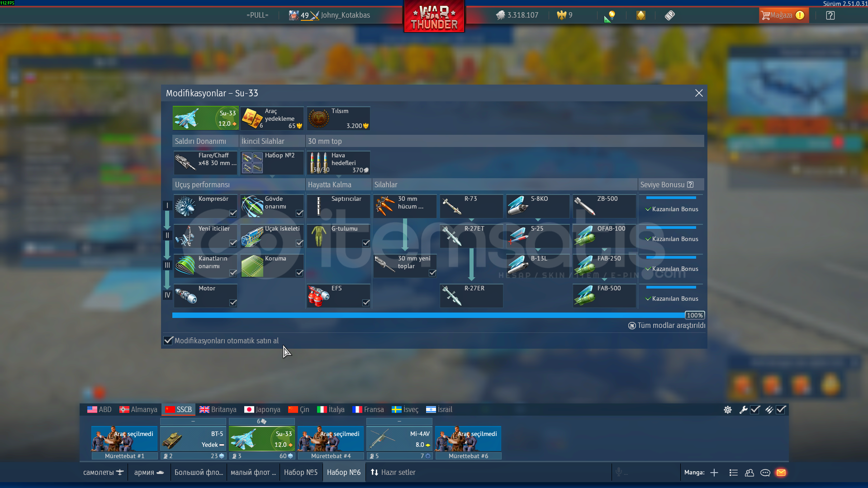Open the orange mail envelope icon

click(781, 473)
